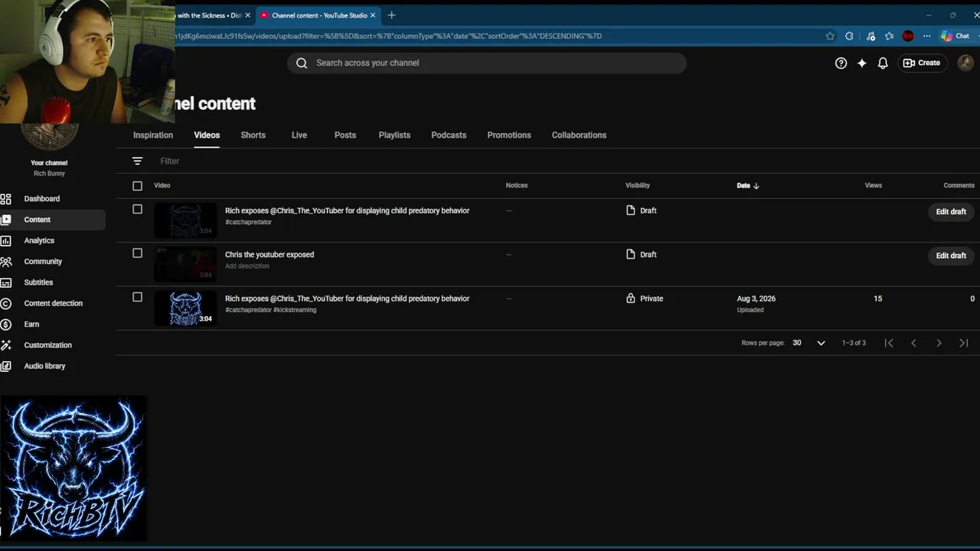Open the Dashboard icon in the sidebar
Screen dimensions: 980x551
[x=5, y=199]
